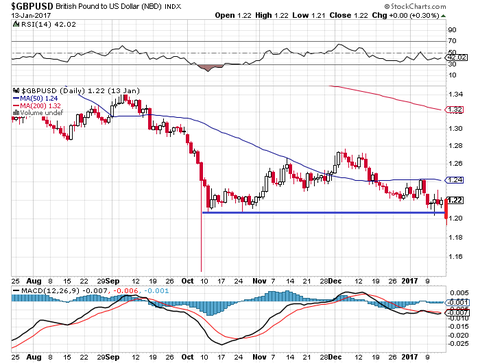
Task: Click the MA(200) 1.32 legend entry
Action: coord(37,106)
